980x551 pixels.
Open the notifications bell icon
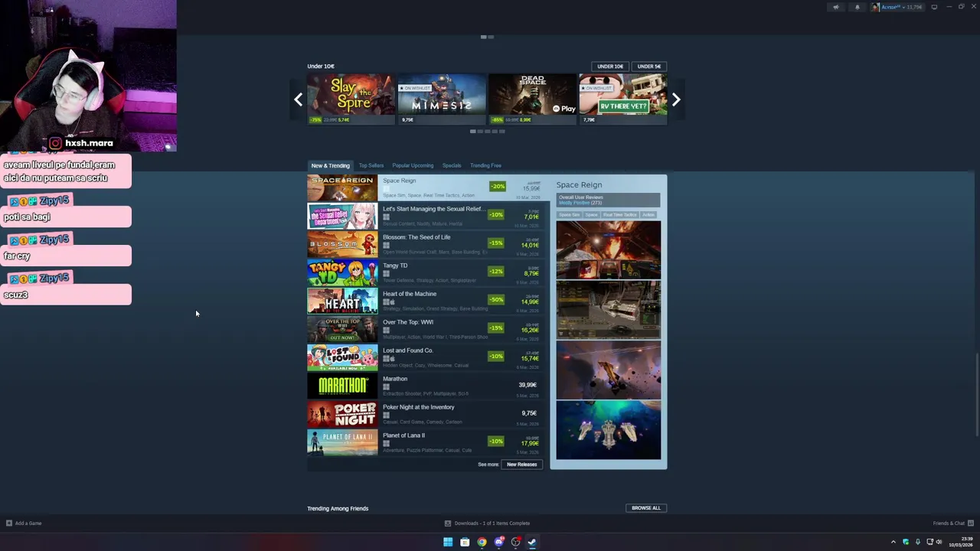[857, 7]
